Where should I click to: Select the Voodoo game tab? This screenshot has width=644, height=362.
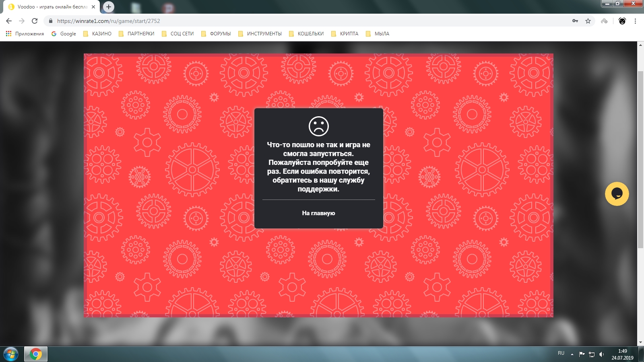(x=52, y=7)
